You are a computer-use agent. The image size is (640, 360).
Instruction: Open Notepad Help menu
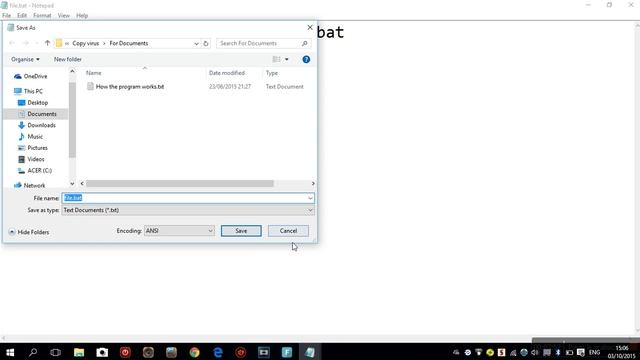(82, 16)
